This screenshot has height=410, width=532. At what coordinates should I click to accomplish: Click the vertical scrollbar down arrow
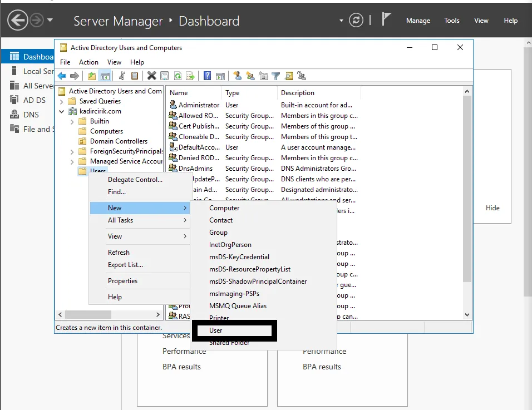467,315
